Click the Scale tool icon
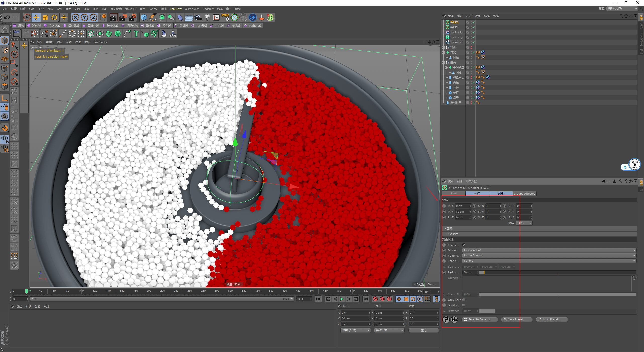644x352 pixels. coord(45,17)
